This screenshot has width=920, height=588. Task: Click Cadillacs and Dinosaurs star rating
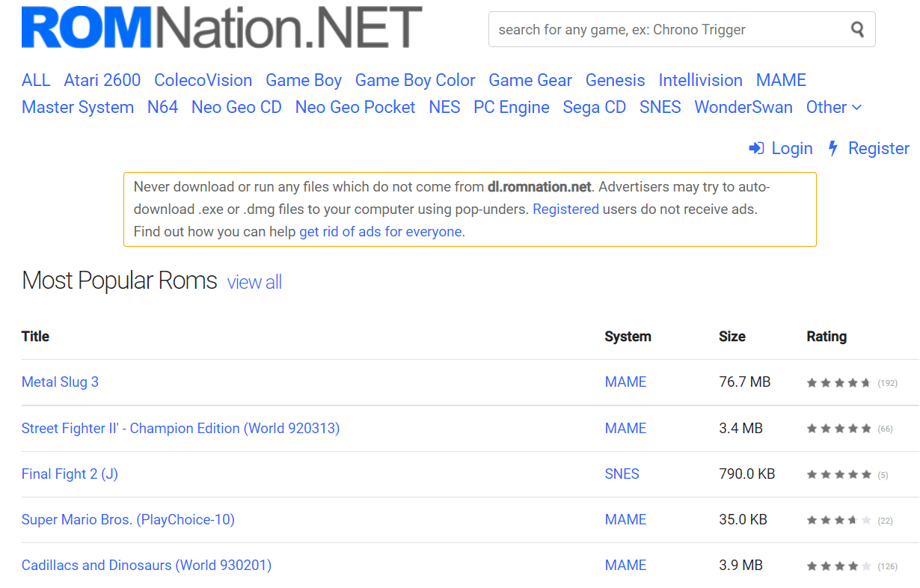(838, 566)
